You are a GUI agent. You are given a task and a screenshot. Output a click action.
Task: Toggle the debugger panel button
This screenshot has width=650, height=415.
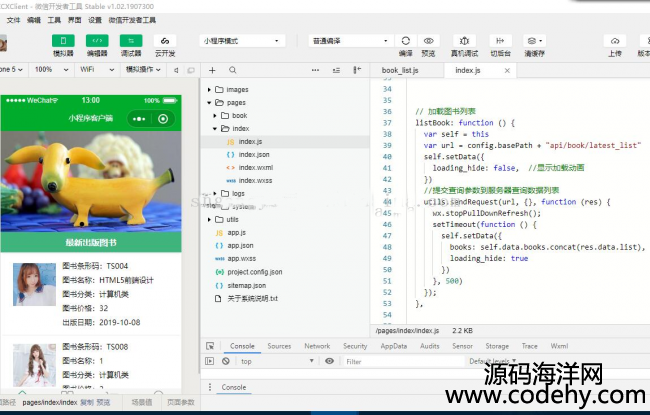131,41
